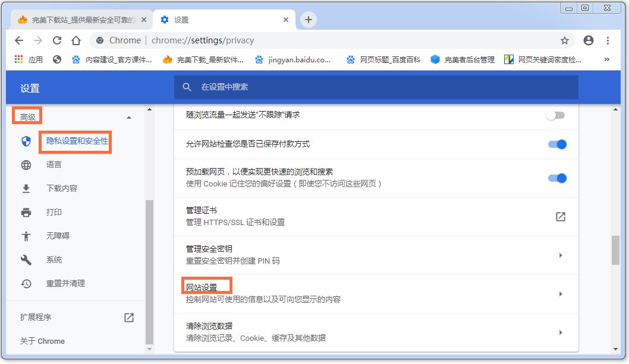Viewport: 629px width, 364px height.
Task: Open the 应用 apps bookmark shortcut
Action: click(x=29, y=60)
